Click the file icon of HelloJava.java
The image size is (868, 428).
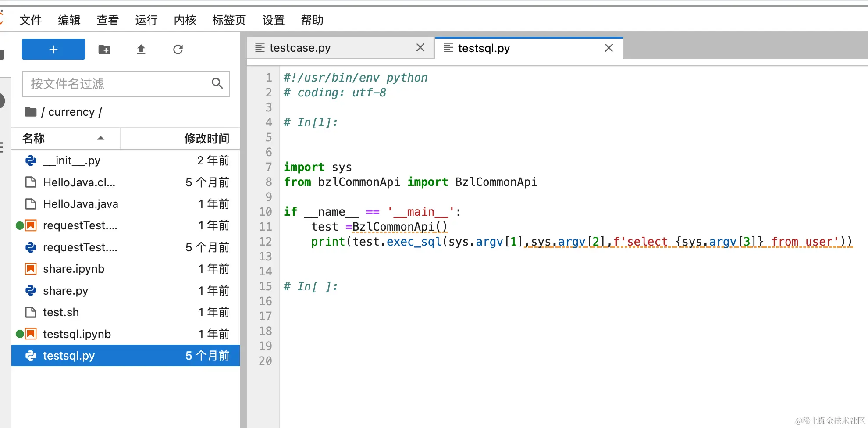[x=31, y=204]
